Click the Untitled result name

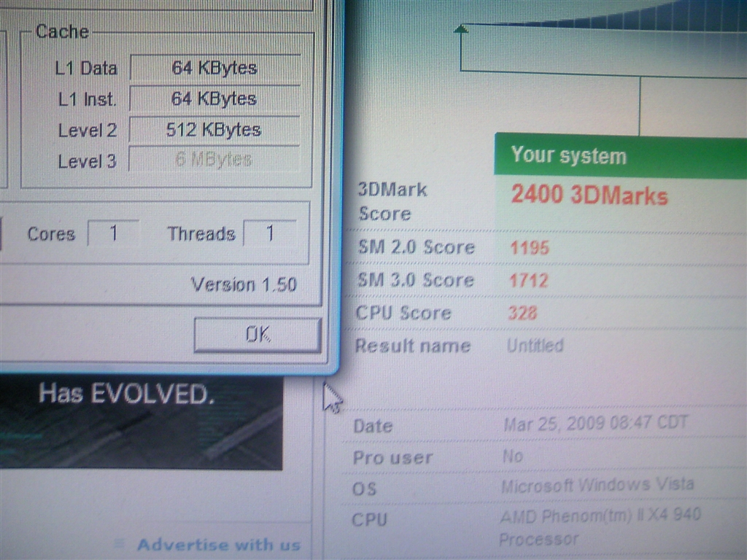pos(535,345)
